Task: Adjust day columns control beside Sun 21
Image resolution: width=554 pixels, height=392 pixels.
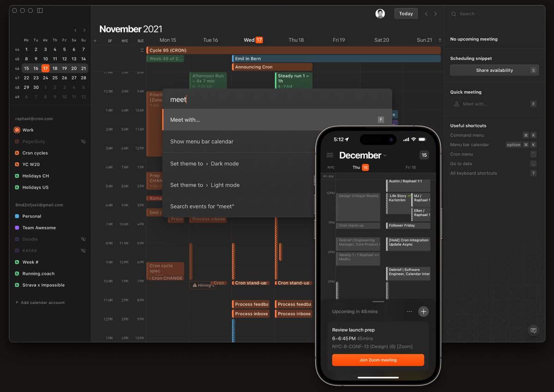Action: tap(440, 40)
